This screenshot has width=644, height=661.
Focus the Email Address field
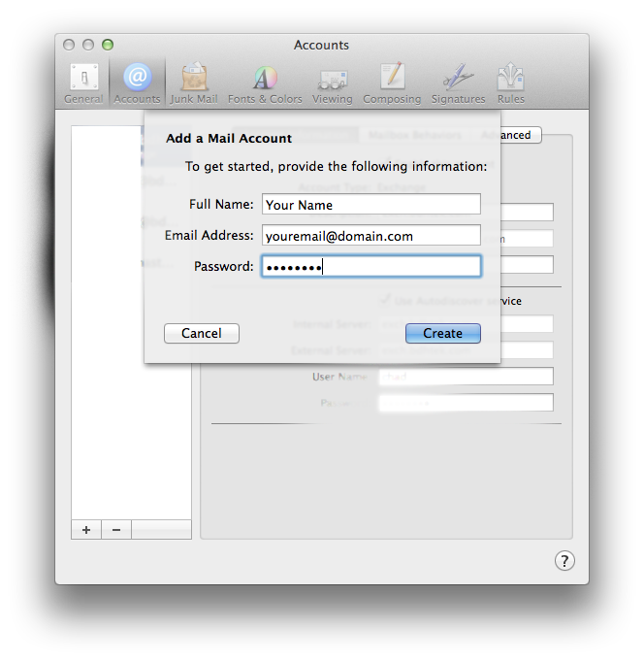click(371, 235)
